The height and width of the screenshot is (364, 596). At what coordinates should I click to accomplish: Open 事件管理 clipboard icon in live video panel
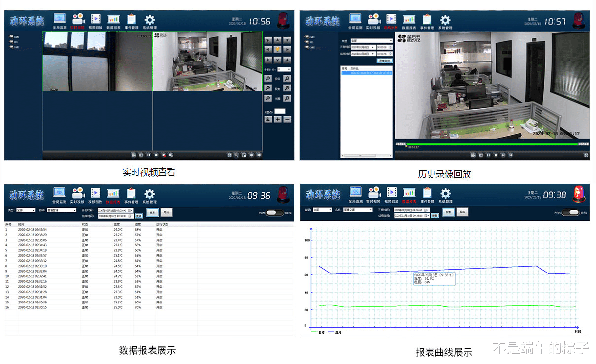coord(131,19)
